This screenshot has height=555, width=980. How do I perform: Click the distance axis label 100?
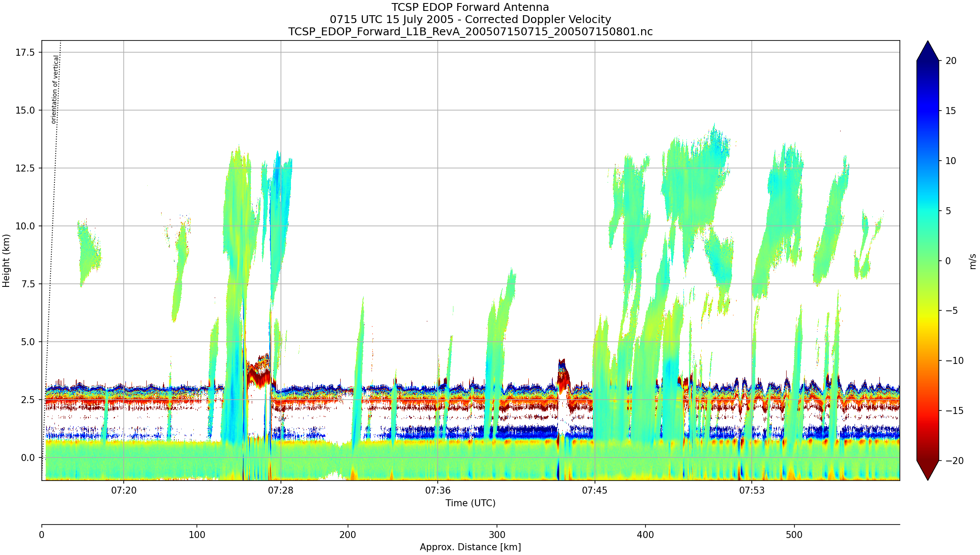coord(197,535)
